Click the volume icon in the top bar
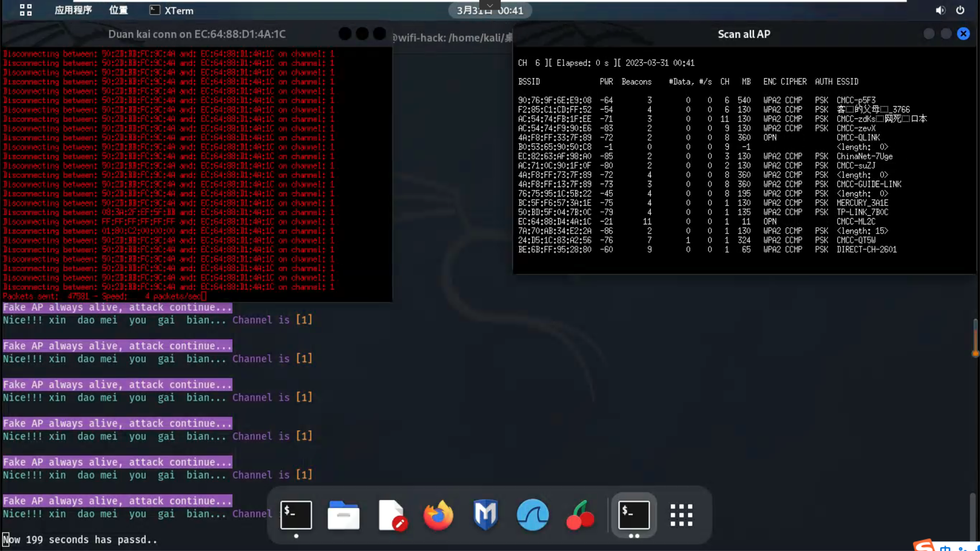The height and width of the screenshot is (551, 980). tap(940, 10)
